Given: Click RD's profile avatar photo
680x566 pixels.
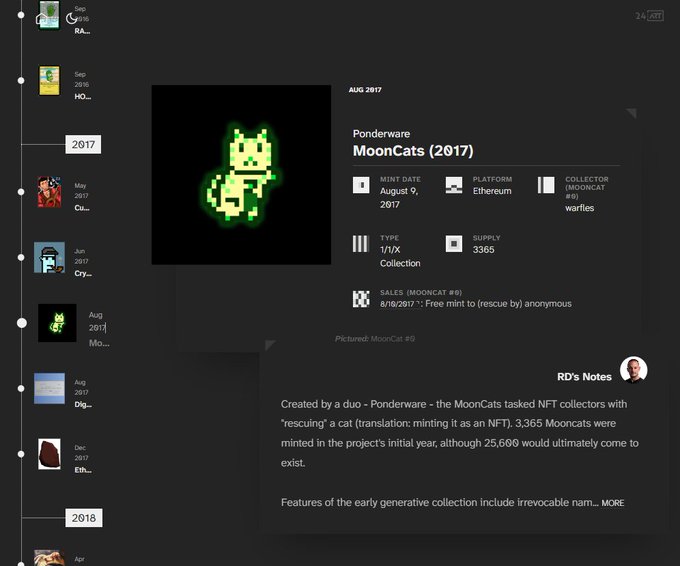Looking at the screenshot, I should (634, 370).
